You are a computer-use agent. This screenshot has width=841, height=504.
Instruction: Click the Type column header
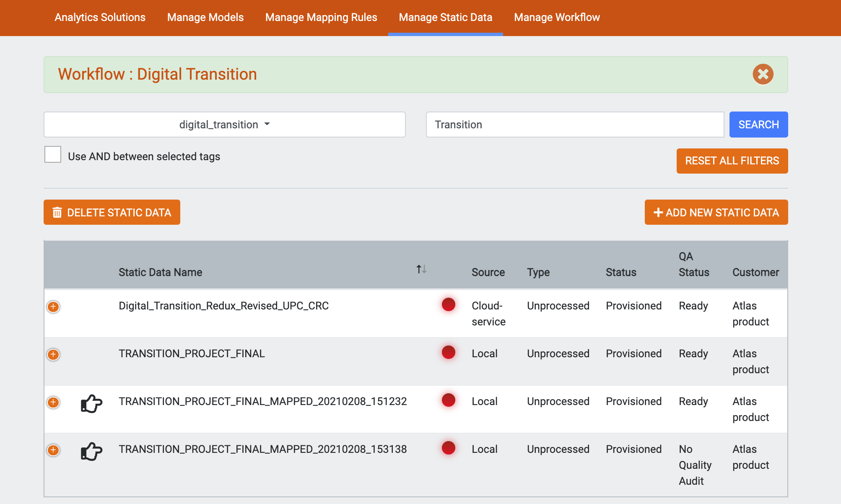coord(538,273)
